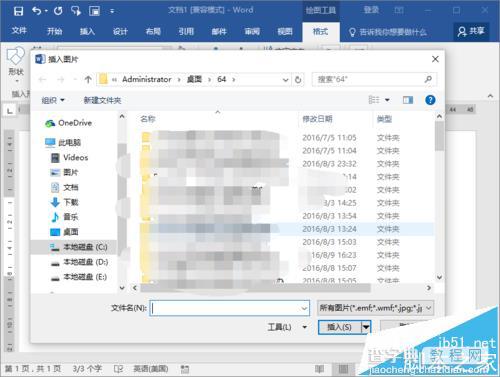Switch to the 审阅 ribbon tab
Viewport: 500px width, 377px height.
252,31
